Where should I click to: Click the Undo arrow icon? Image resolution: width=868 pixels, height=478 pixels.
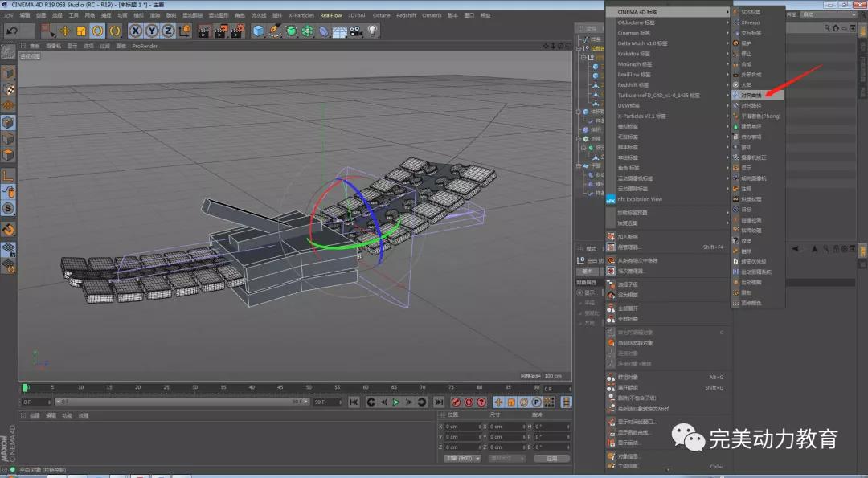coord(12,31)
